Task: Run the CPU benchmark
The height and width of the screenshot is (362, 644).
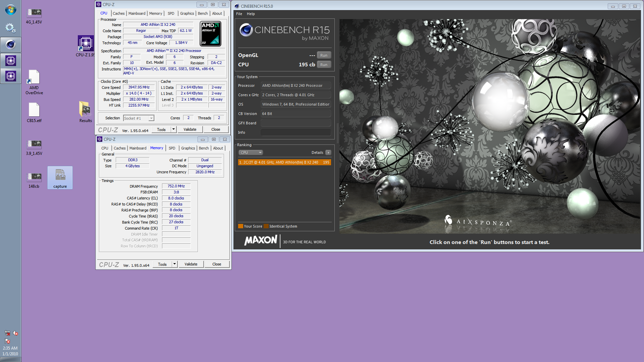Action: click(x=324, y=65)
